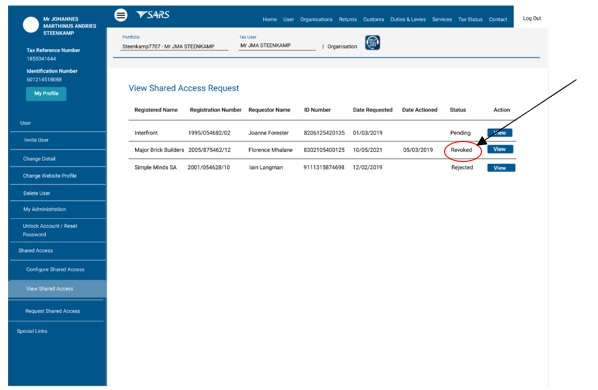This screenshot has width=598, height=390.
Task: Expand the Special Links sidebar section
Action: coord(32,331)
